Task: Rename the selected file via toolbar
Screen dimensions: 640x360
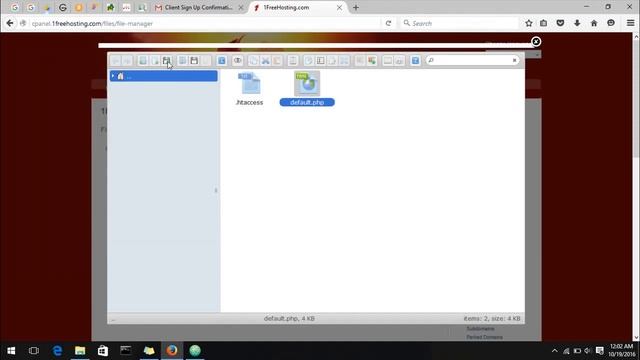Action: (320, 61)
